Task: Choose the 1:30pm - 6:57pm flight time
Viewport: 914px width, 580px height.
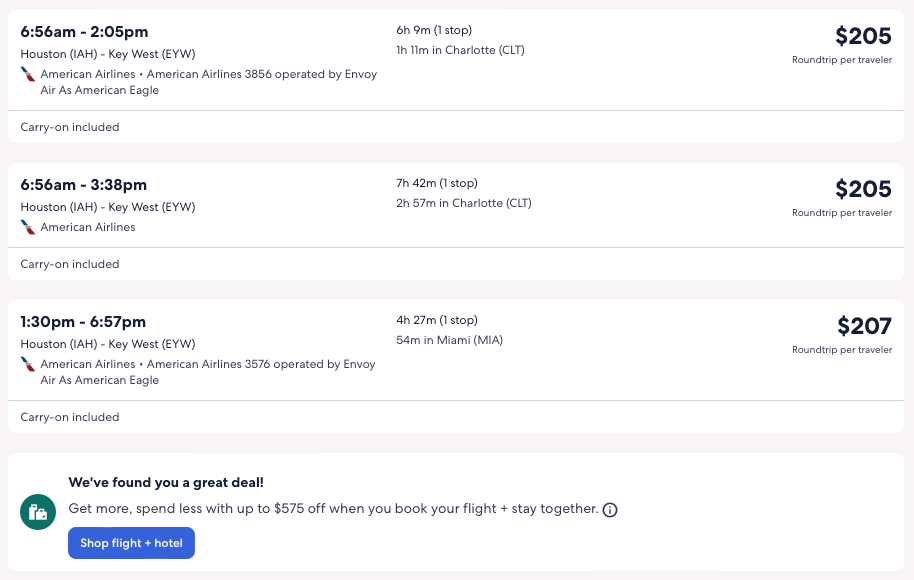Action: click(83, 322)
